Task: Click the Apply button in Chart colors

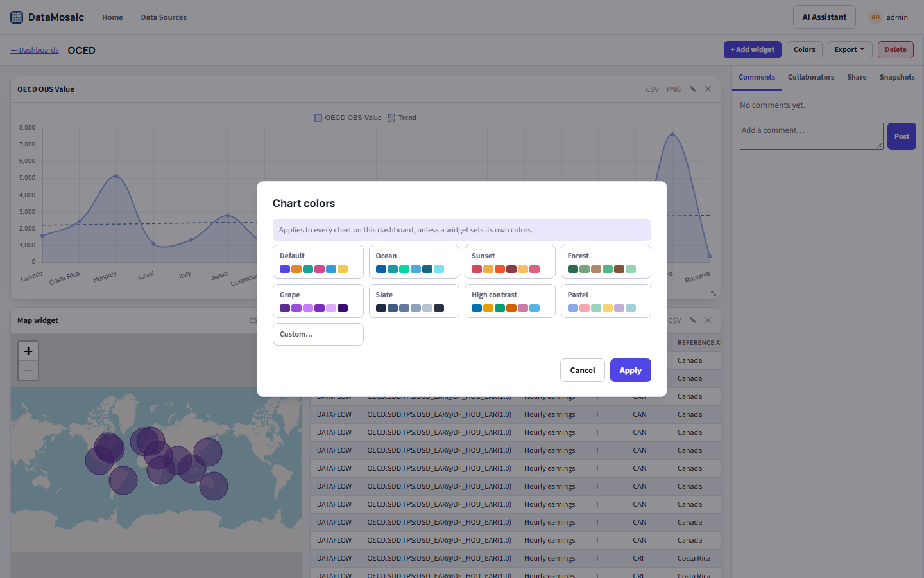Action: coord(630,370)
